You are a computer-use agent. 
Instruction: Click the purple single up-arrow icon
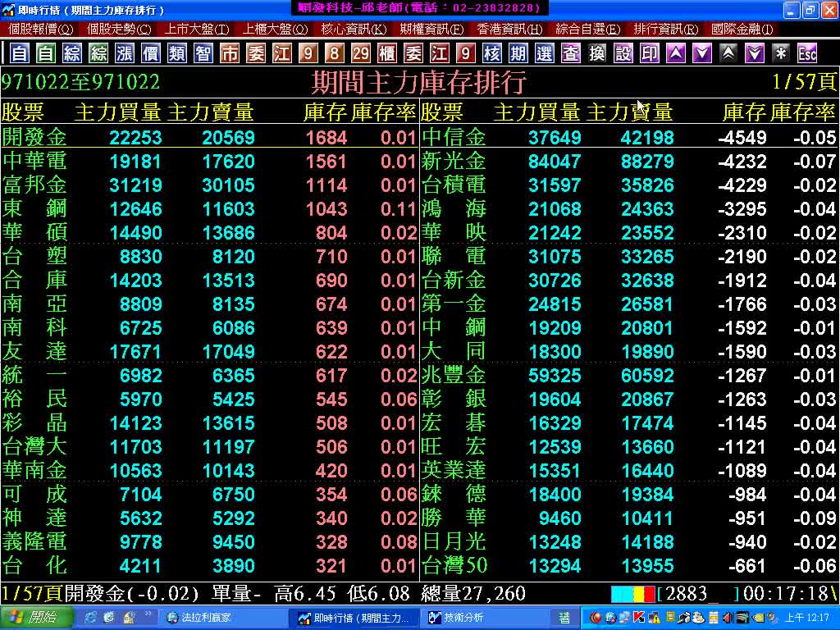point(676,53)
